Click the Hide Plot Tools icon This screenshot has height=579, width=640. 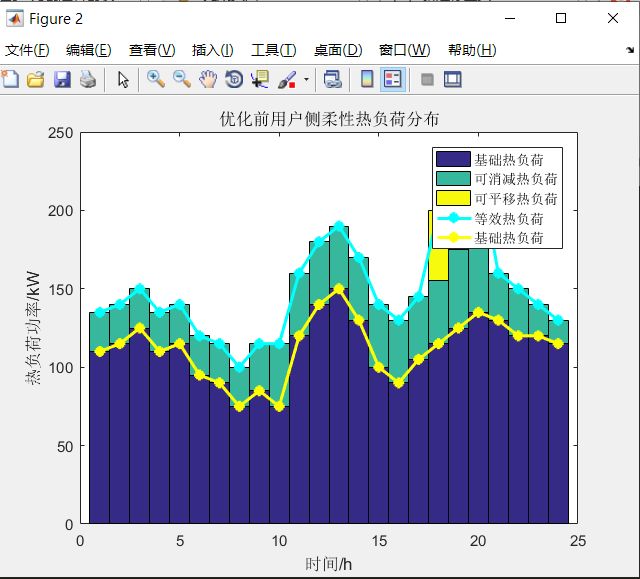(427, 79)
